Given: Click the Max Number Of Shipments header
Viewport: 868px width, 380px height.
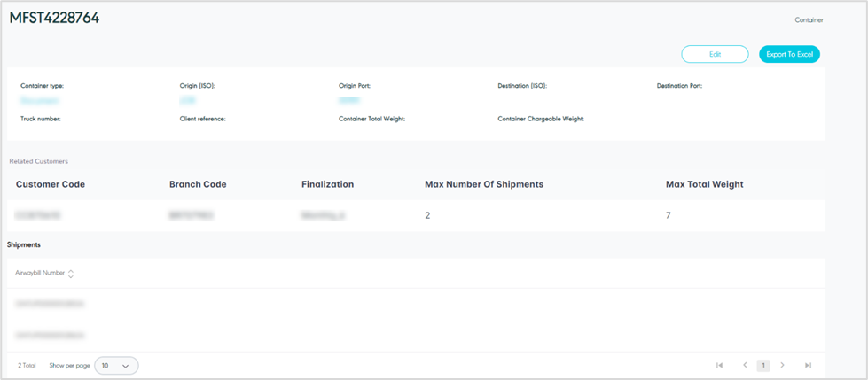Looking at the screenshot, I should [484, 184].
